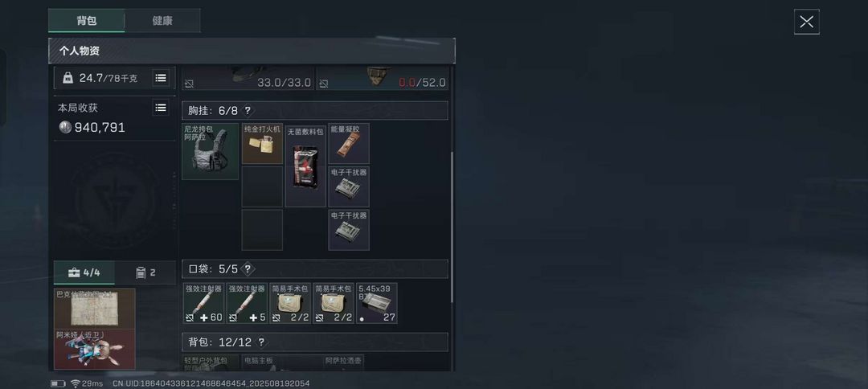Close the inventory with the X button
Image resolution: width=868 pixels, height=389 pixels.
[807, 23]
